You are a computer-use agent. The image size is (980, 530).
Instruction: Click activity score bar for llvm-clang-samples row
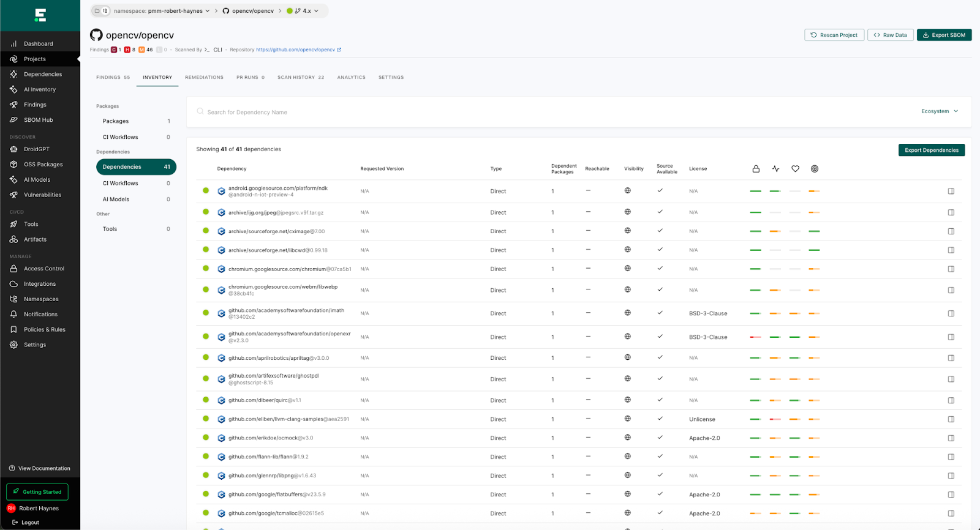click(x=775, y=419)
